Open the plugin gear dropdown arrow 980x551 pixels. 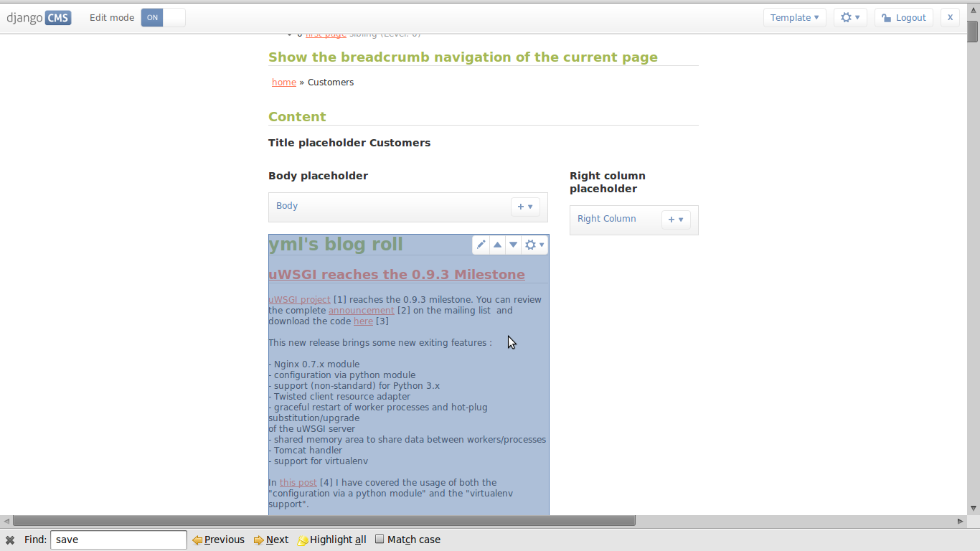coord(540,245)
